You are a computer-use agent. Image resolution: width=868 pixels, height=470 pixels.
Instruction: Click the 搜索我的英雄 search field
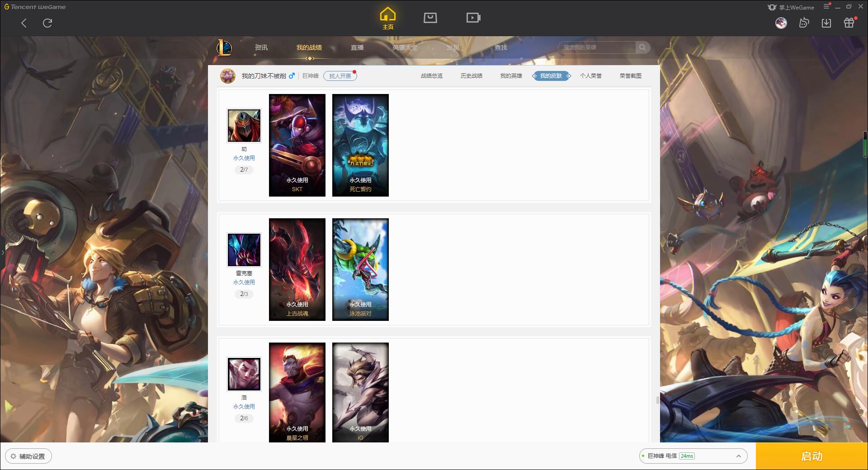pyautogui.click(x=598, y=47)
